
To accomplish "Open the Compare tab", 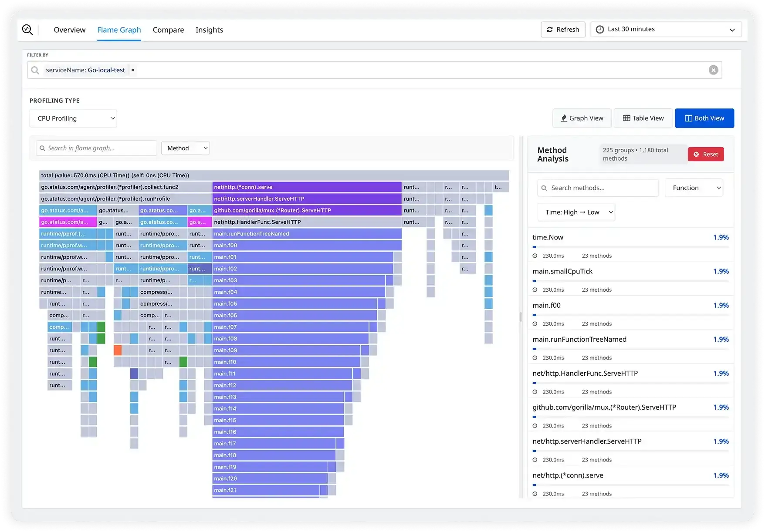I will [168, 30].
